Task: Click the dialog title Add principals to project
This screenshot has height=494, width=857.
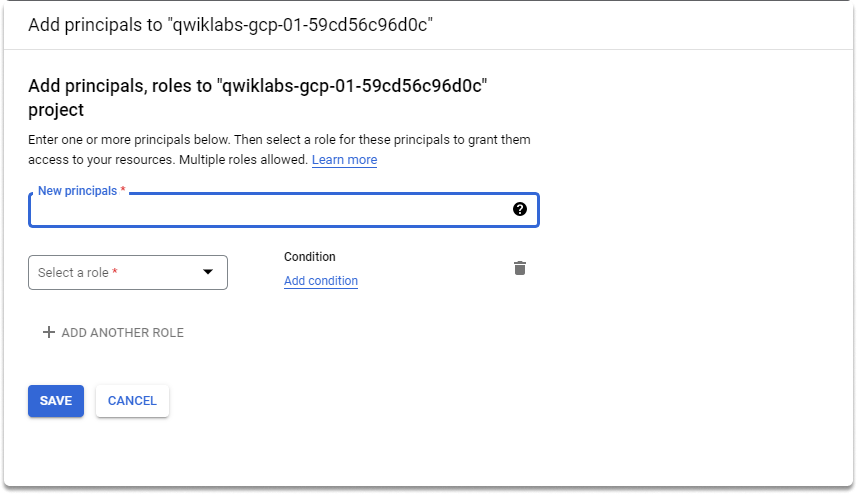Action: pos(230,25)
